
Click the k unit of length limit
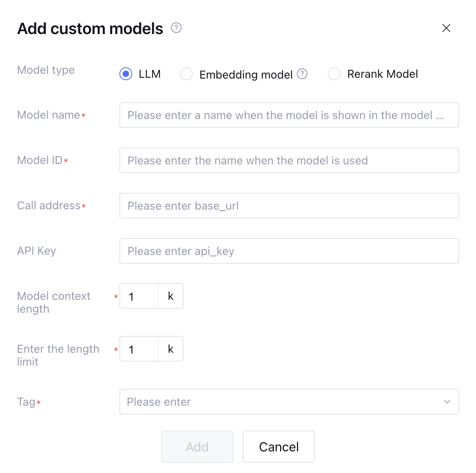click(171, 349)
